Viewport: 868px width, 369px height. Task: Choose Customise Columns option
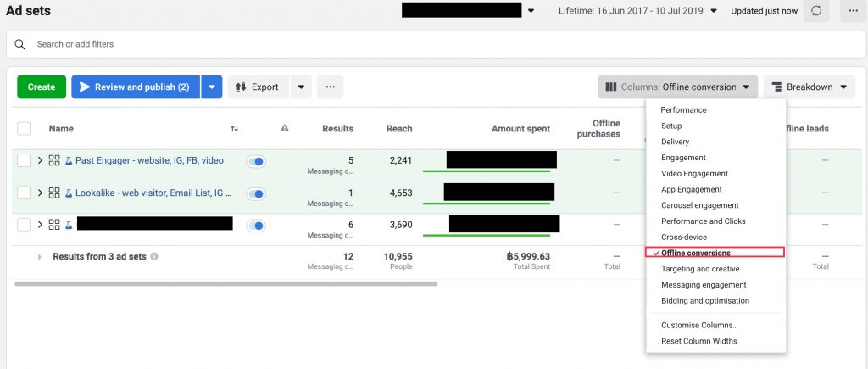click(699, 325)
